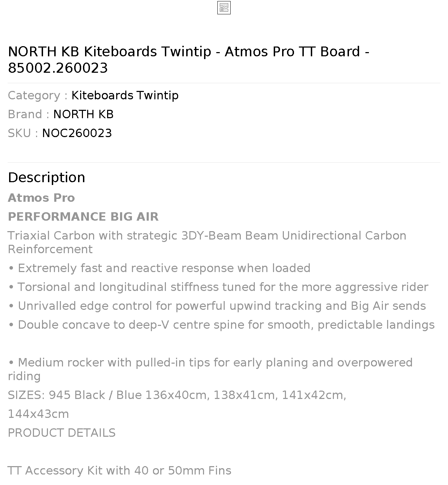Click the PERFORMANCE BIG AIR heading text
This screenshot has height=485, width=448.
[x=83, y=217]
